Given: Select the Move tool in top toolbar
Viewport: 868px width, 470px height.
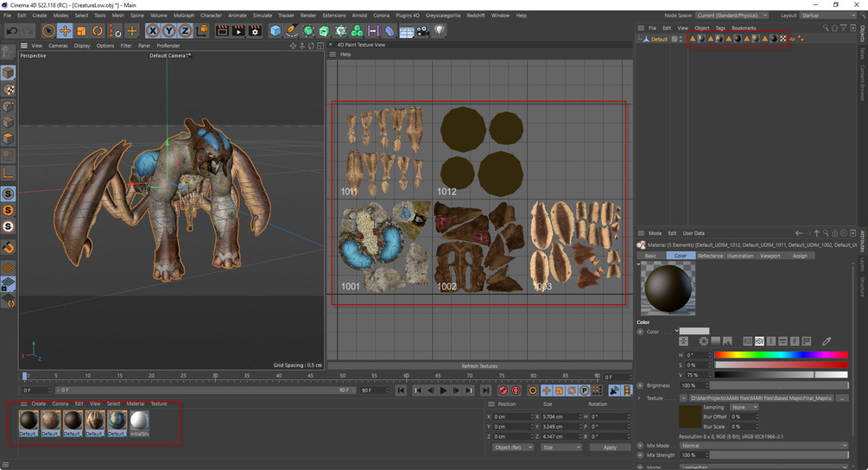Looking at the screenshot, I should 66,31.
